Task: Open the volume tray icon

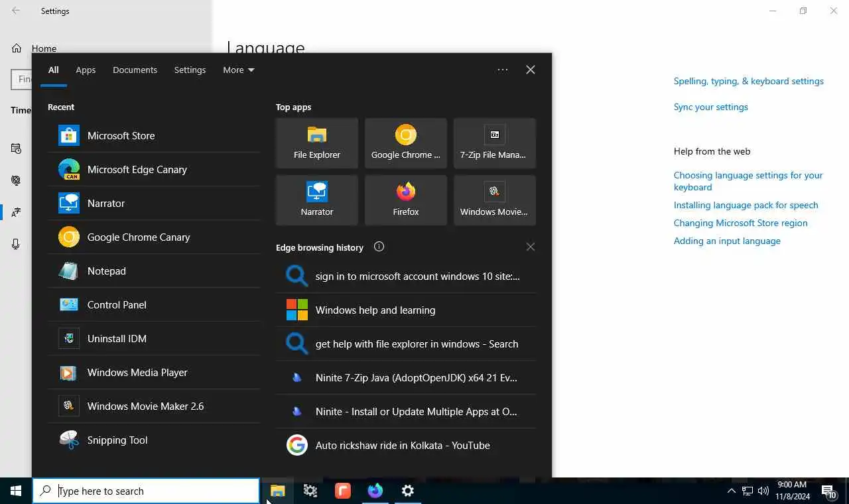Action: [763, 491]
